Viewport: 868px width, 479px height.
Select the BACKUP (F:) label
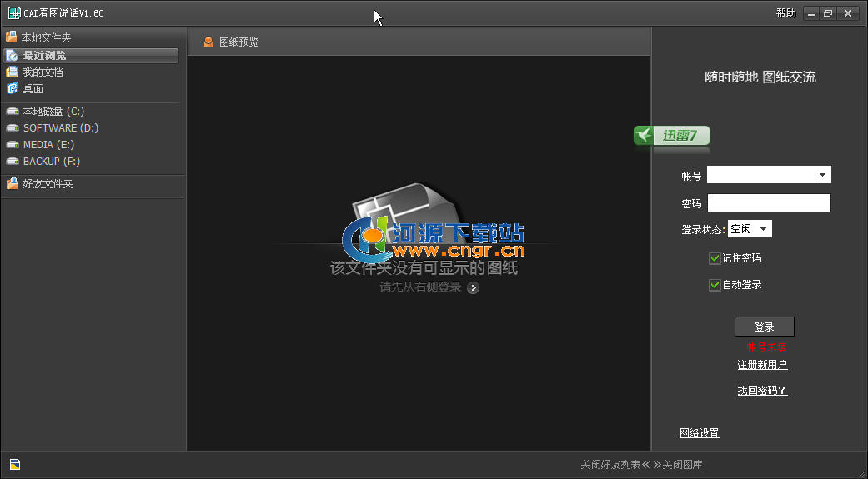52,161
